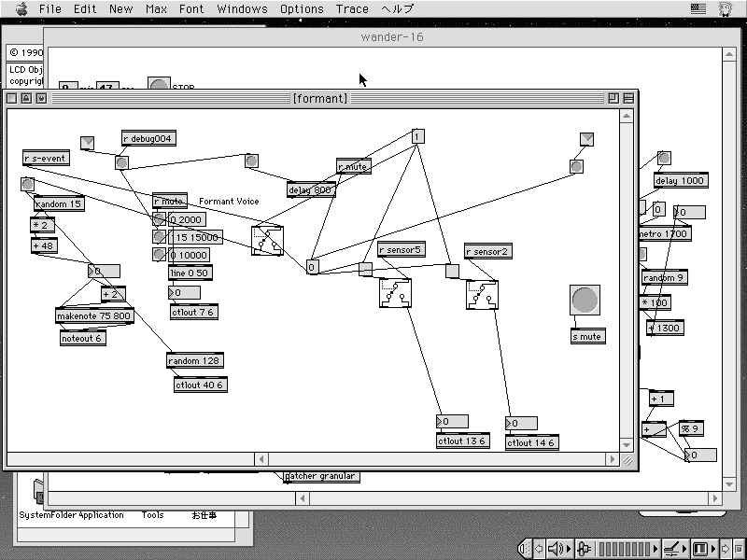The width and height of the screenshot is (747, 560).
Task: Click the switch object under r sensor2
Action: [482, 295]
